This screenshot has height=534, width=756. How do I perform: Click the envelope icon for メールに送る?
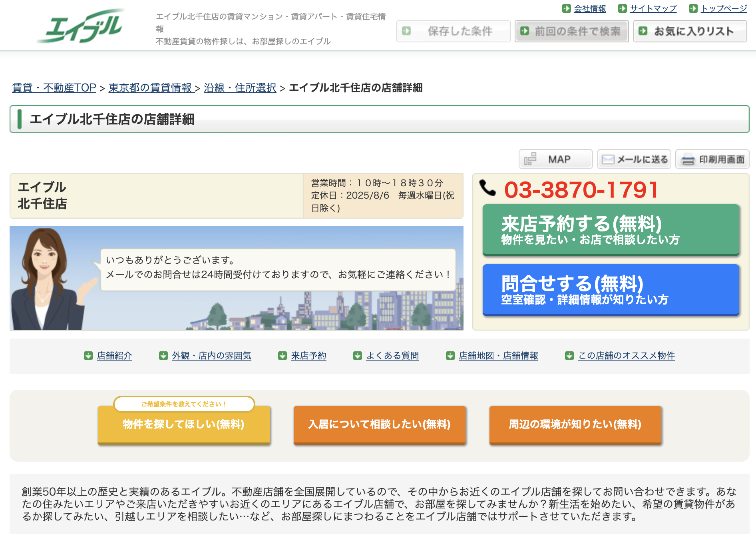(608, 159)
